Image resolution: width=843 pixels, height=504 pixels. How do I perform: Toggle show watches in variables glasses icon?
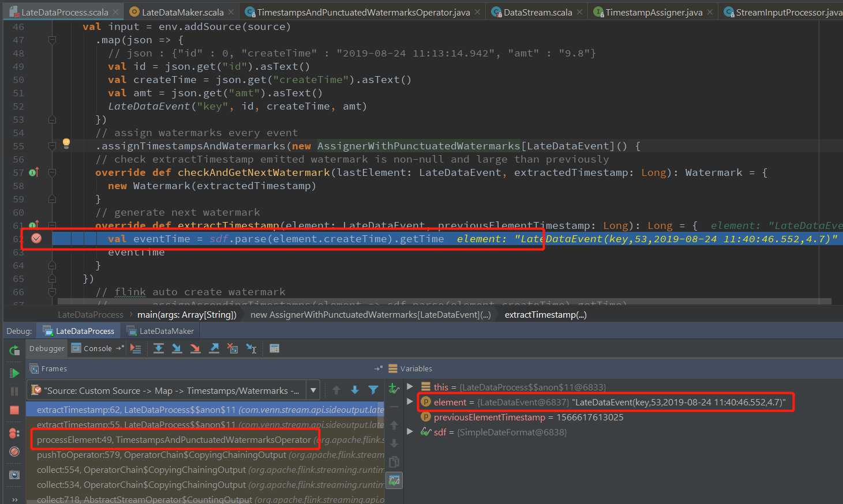394,480
